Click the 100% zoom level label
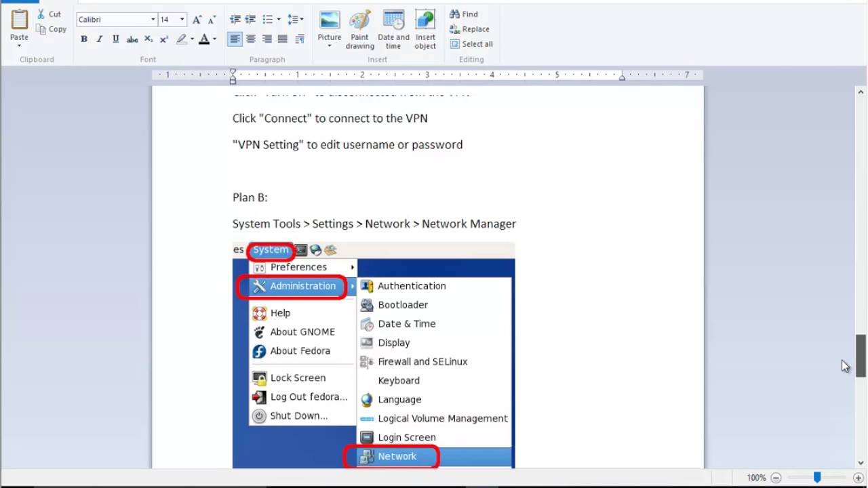Image resolution: width=868 pixels, height=488 pixels. tap(756, 478)
